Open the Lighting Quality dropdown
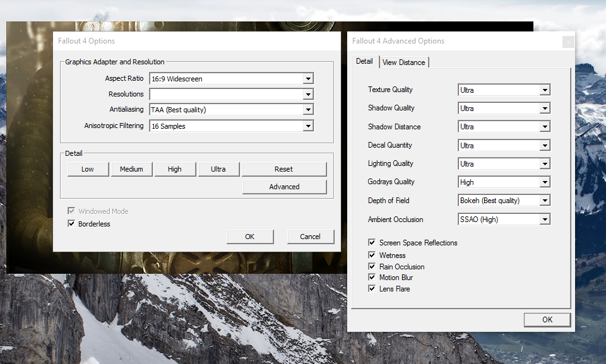Image resolution: width=606 pixels, height=364 pixels. [x=504, y=164]
